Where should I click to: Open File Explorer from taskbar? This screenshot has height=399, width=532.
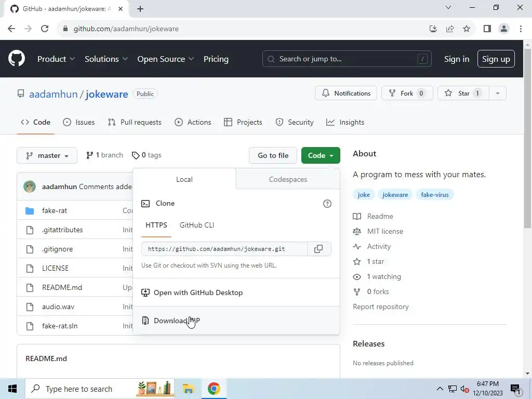[x=188, y=389]
